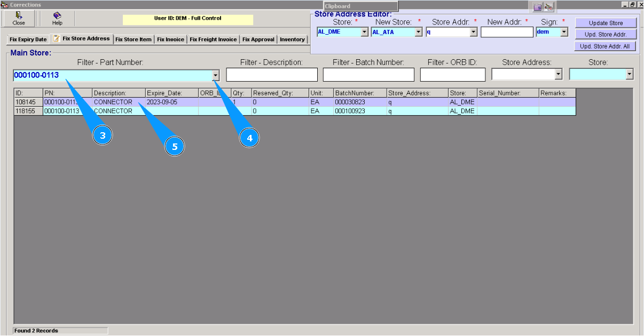Click the Qty column header

point(241,93)
